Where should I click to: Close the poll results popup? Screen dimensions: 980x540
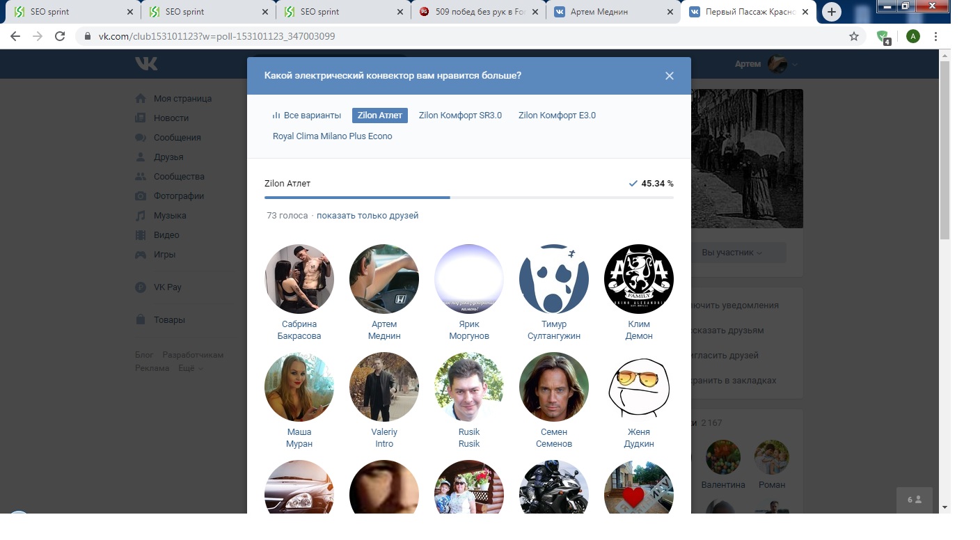[669, 76]
